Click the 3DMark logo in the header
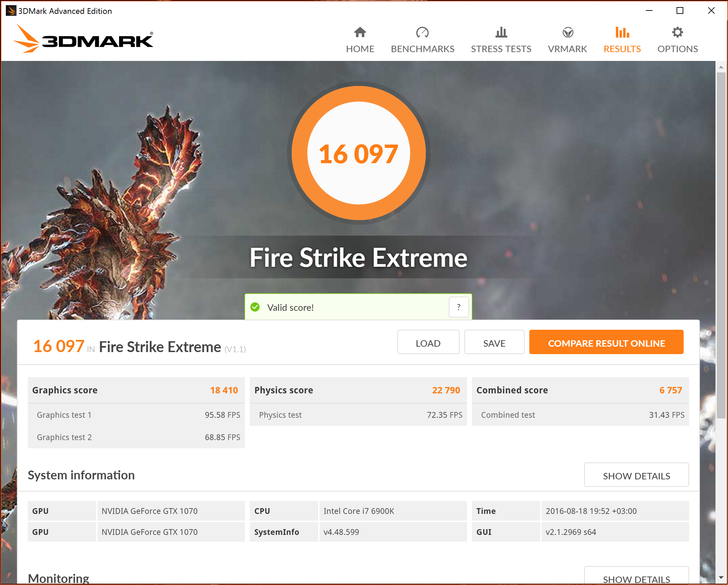Screen dimensions: 728x585 pos(83,39)
